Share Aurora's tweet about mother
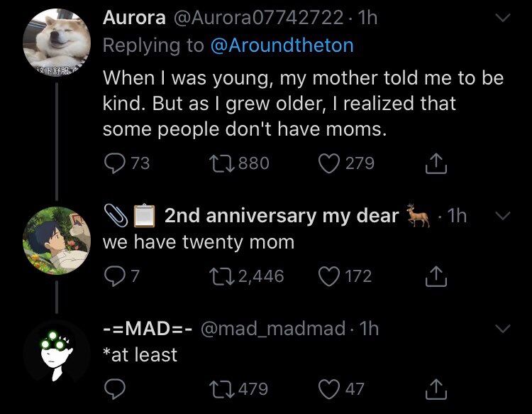The width and height of the screenshot is (532, 414). coord(436,163)
